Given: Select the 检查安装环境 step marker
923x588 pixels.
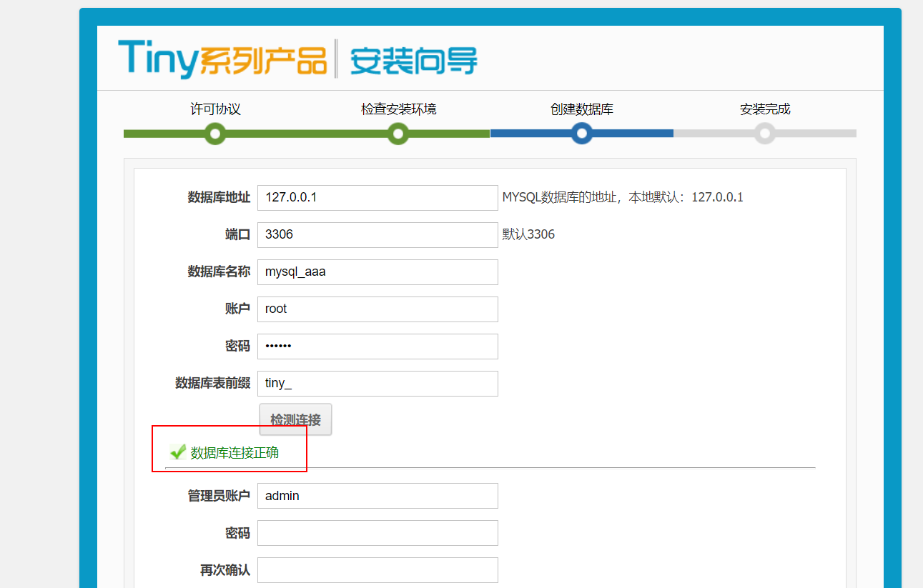Looking at the screenshot, I should (x=399, y=134).
